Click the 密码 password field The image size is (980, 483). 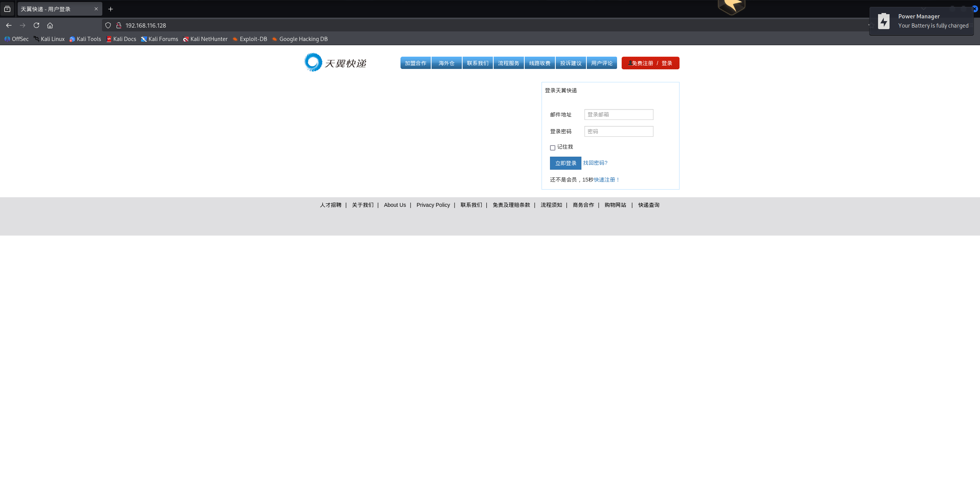pos(619,131)
